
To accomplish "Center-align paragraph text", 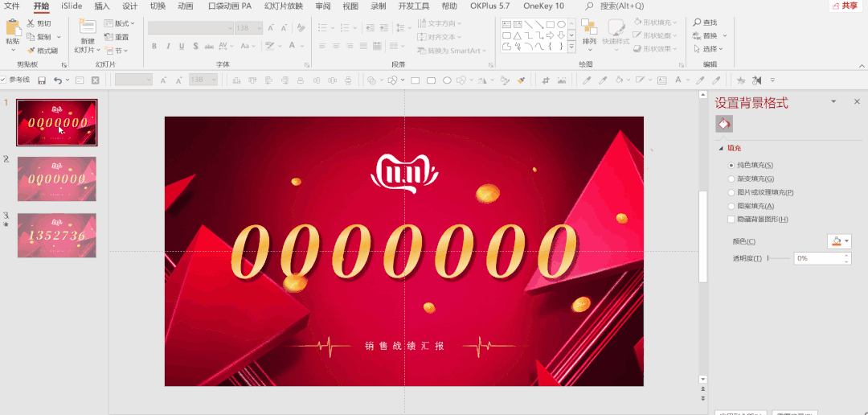I will [335, 46].
